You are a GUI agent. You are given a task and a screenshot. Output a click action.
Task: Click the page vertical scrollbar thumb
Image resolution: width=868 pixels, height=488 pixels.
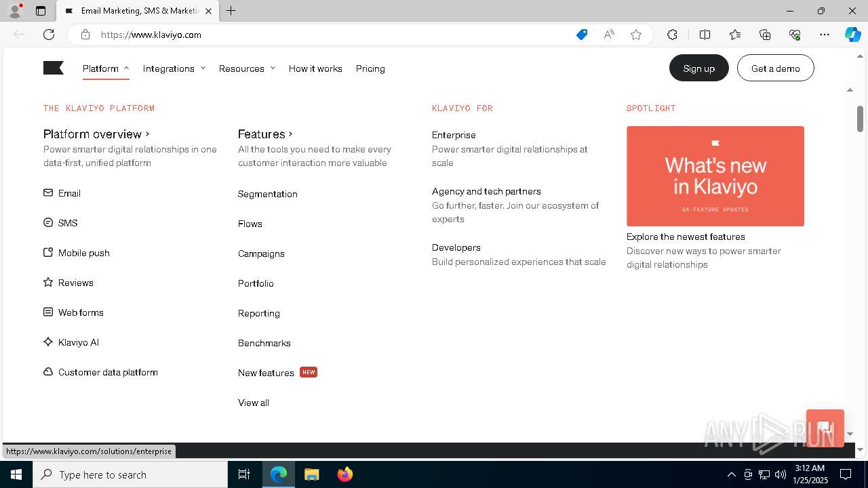click(860, 119)
